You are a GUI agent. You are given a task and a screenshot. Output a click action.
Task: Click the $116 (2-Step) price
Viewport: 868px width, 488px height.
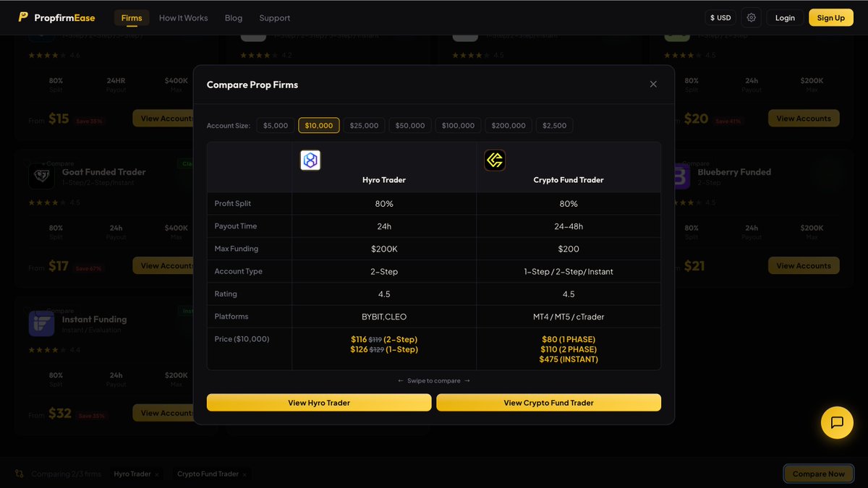[384, 339]
